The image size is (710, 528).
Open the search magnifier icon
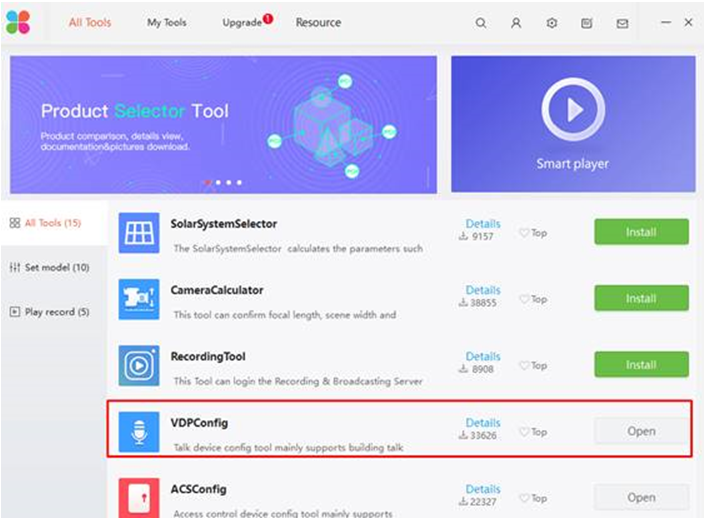pos(480,23)
